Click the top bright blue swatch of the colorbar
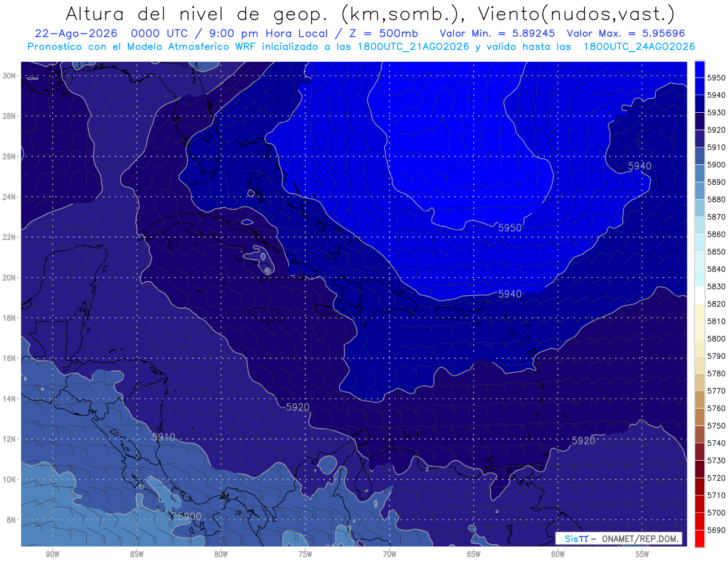This screenshot has width=728, height=562. coord(699,69)
